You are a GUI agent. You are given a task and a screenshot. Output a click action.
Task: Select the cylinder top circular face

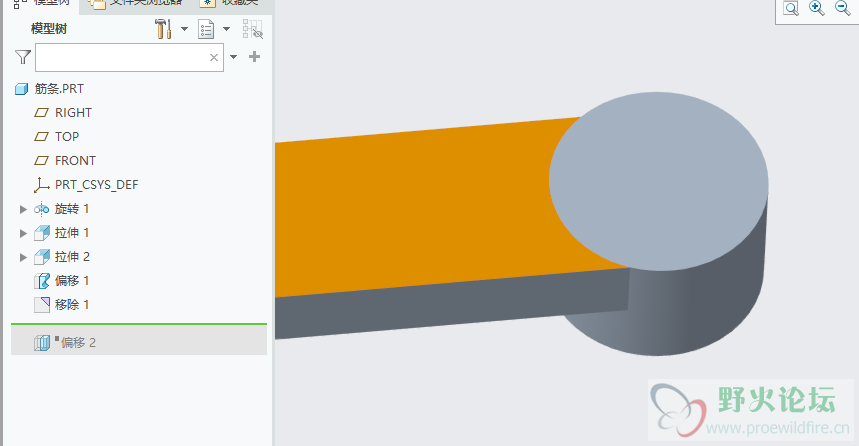click(x=658, y=181)
